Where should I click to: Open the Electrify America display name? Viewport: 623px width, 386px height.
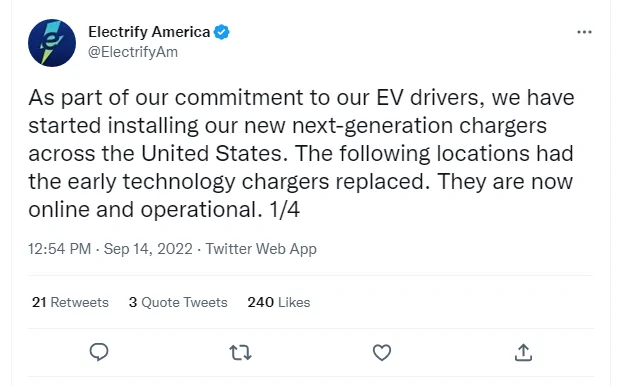[149, 32]
